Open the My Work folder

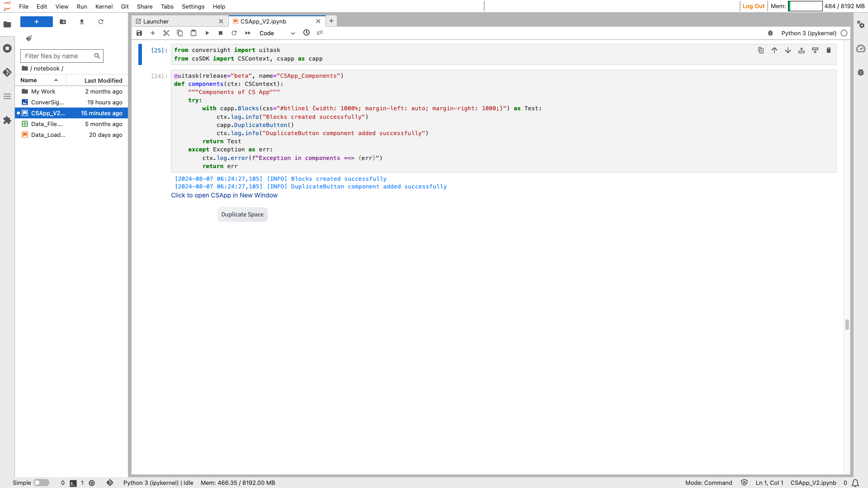(x=72, y=91)
